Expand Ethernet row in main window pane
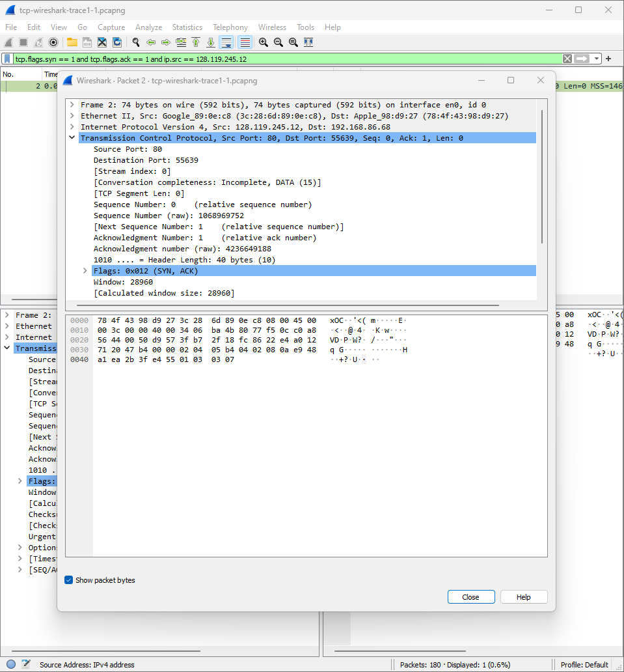Screen dimensions: 624x672 click(7, 326)
